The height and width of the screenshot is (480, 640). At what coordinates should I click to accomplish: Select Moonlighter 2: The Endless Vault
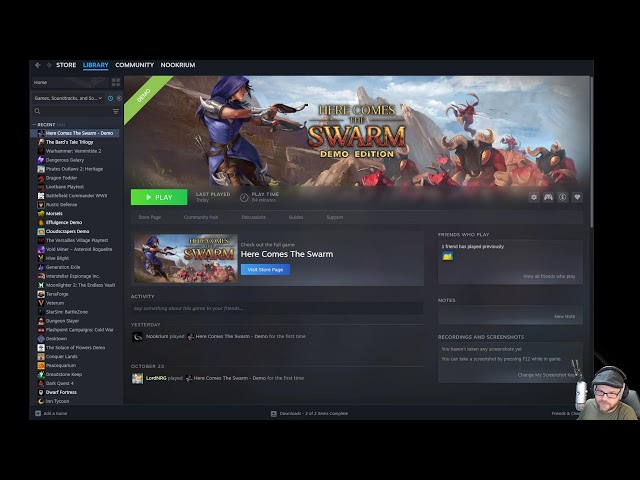tap(80, 285)
